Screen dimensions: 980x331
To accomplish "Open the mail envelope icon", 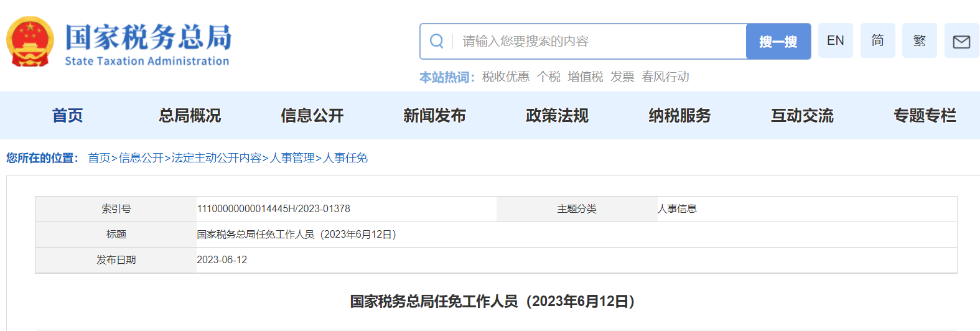I will point(961,41).
